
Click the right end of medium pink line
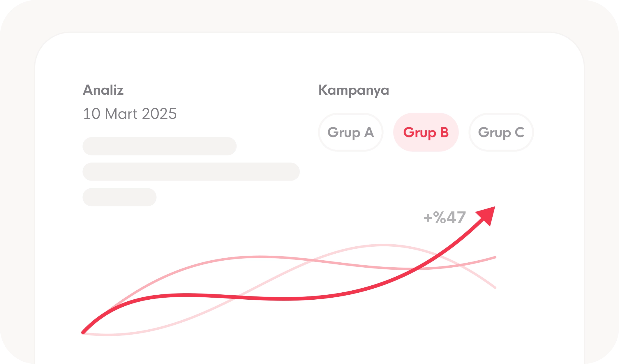495,258
